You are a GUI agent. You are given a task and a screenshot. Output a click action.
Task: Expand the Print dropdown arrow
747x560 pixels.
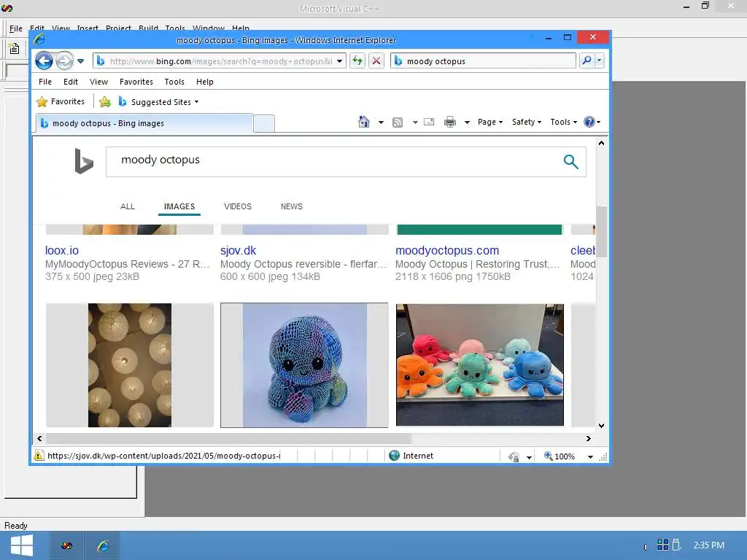point(467,122)
